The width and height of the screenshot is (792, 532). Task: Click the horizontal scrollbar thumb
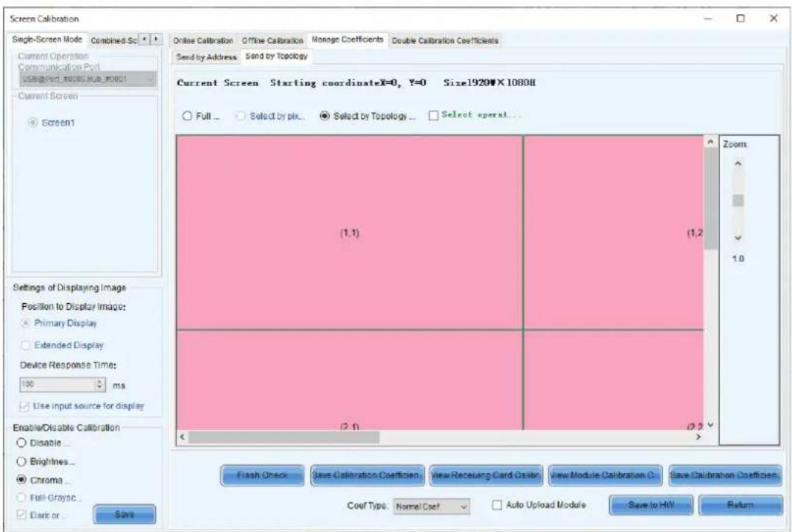click(x=284, y=437)
